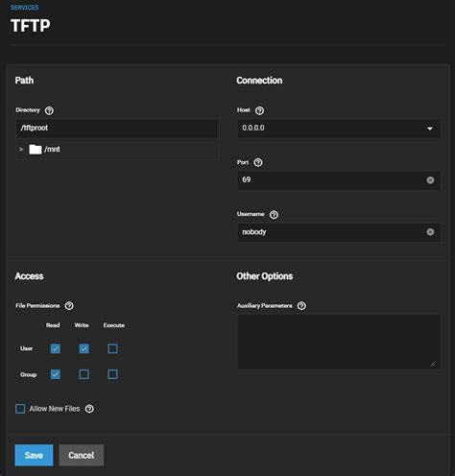Screen dimensions: 455x476
Task: Open File Permissions help icon
Action: coord(69,306)
